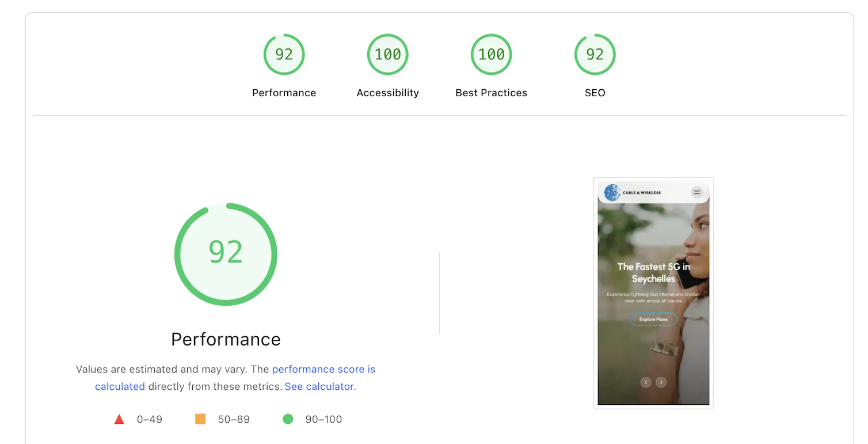
Task: Click the Performance heading below the gauge
Action: pyautogui.click(x=226, y=339)
